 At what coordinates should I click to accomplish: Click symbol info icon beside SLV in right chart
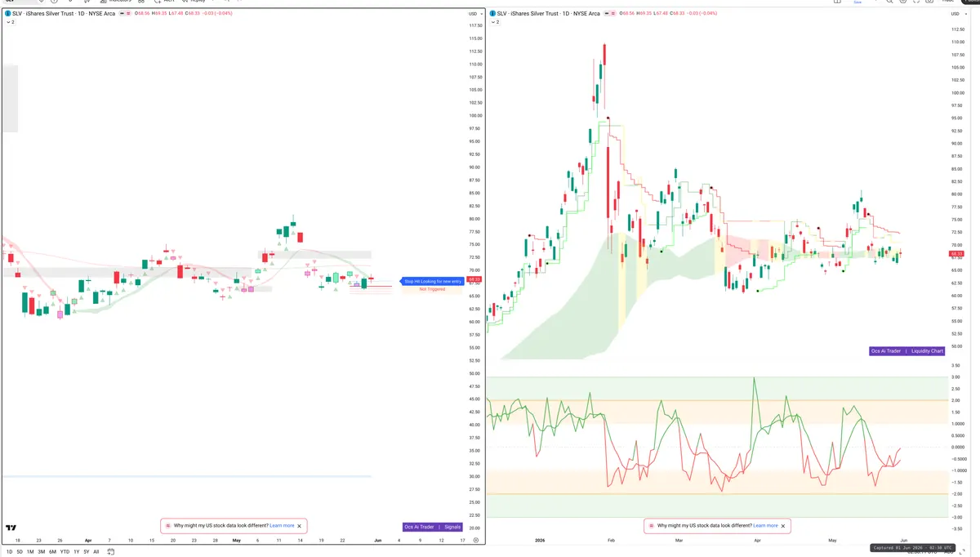pyautogui.click(x=492, y=14)
